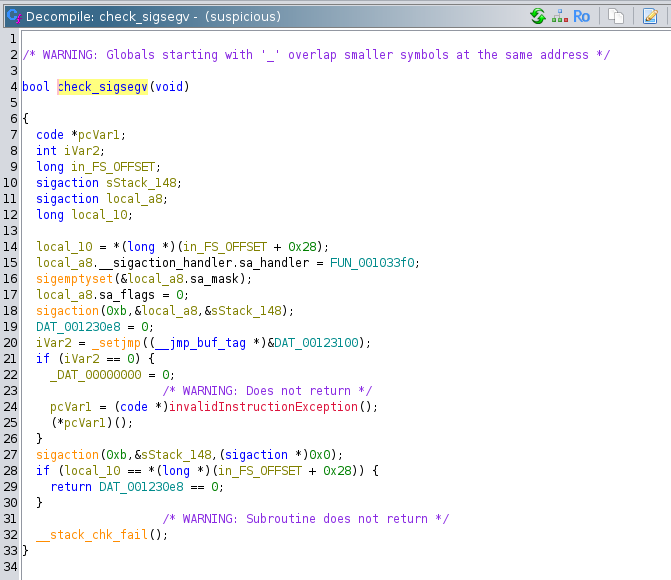Open function FUN_001033f0

(372, 263)
